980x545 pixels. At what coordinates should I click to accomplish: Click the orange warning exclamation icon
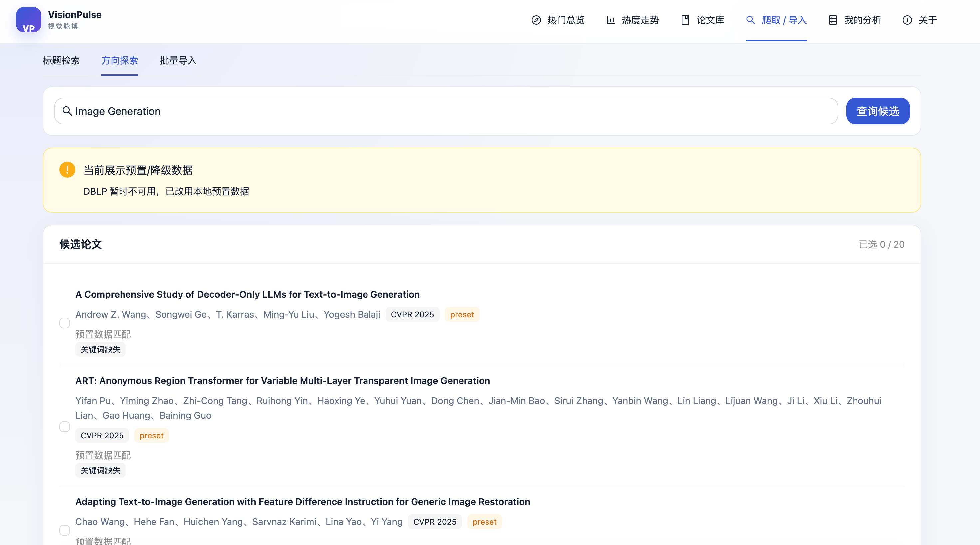tap(67, 170)
